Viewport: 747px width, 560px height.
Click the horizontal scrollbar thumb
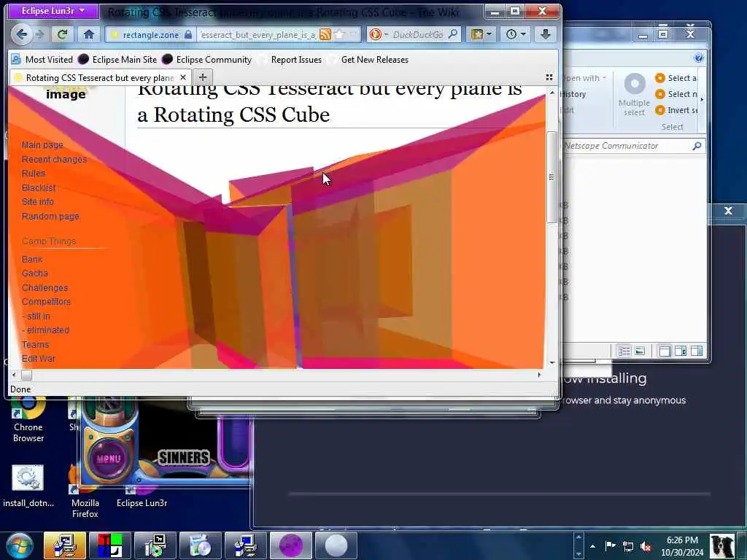[x=27, y=376]
